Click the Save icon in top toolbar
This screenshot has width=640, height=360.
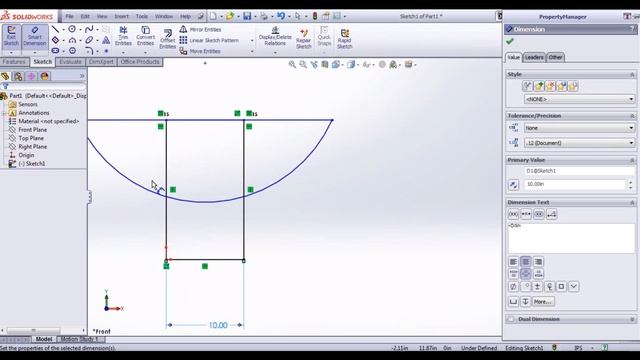click(x=247, y=16)
